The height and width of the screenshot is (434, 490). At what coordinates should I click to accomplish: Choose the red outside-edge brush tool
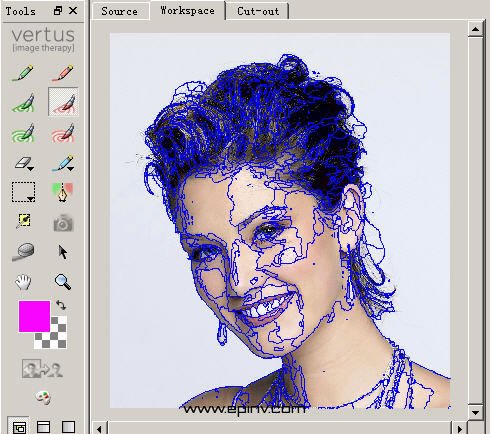pos(63,102)
